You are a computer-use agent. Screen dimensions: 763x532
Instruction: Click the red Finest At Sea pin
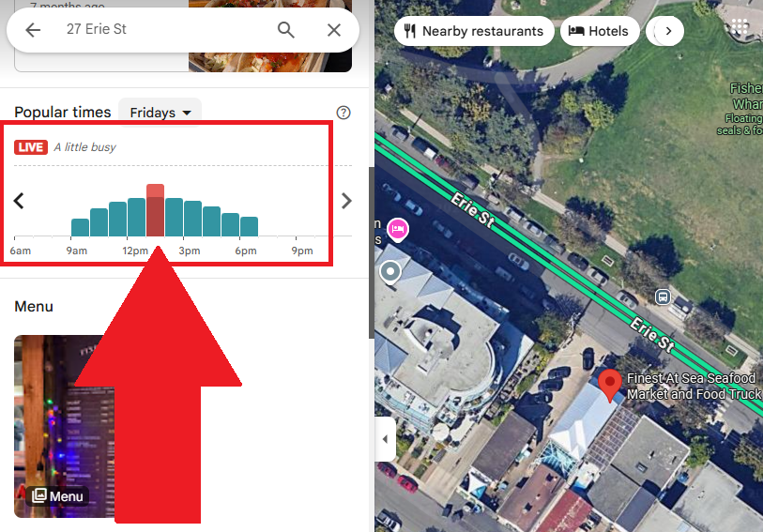610,385
